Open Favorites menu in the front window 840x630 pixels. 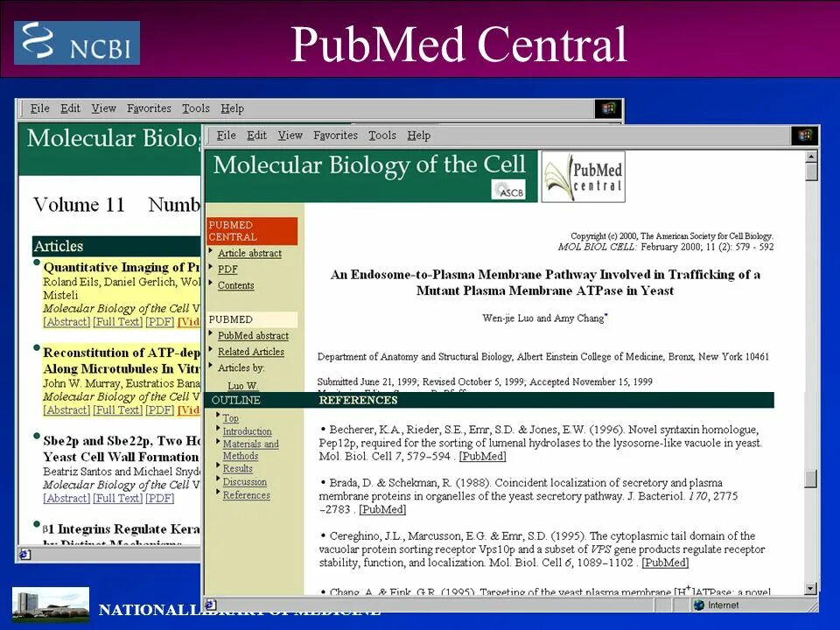[335, 136]
